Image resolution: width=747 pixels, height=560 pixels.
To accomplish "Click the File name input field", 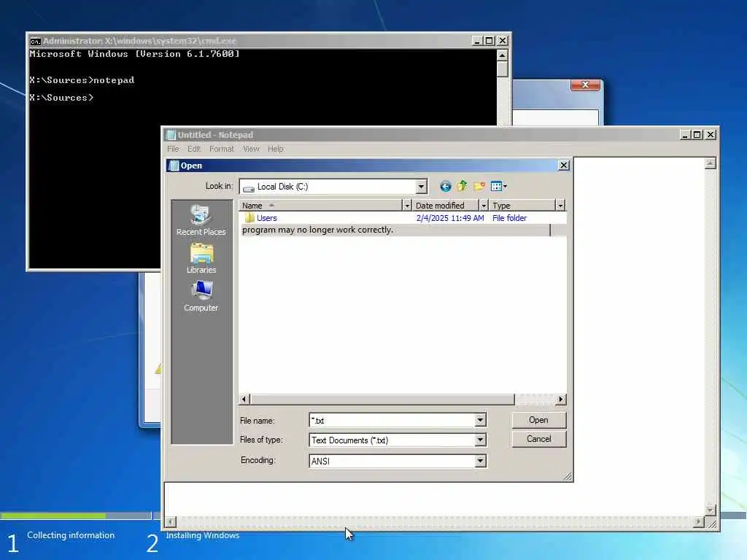I will [x=392, y=420].
